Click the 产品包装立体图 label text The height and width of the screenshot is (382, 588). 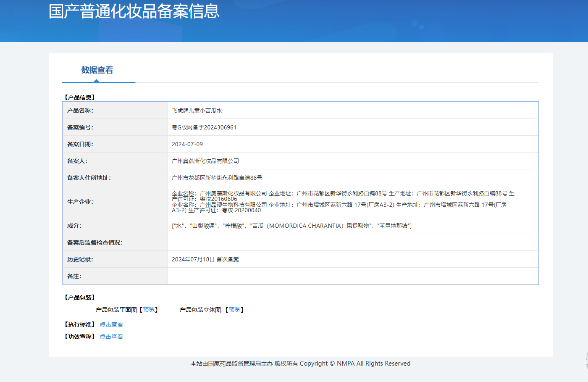(x=200, y=310)
